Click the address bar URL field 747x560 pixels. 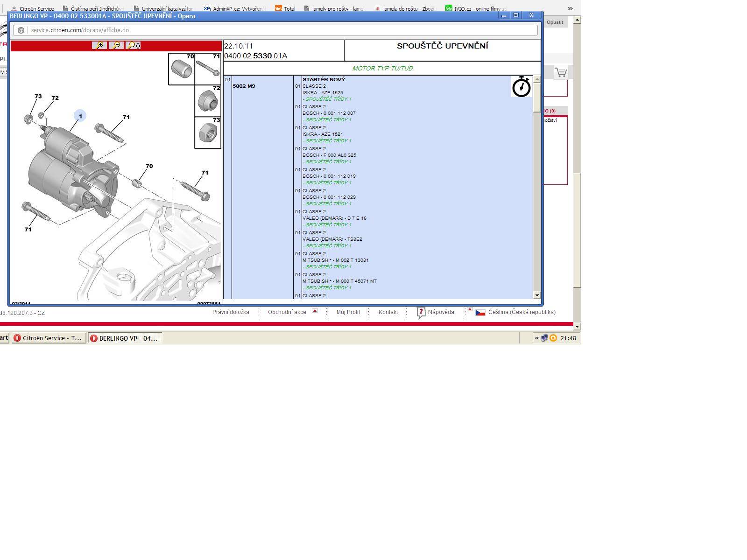click(x=275, y=30)
